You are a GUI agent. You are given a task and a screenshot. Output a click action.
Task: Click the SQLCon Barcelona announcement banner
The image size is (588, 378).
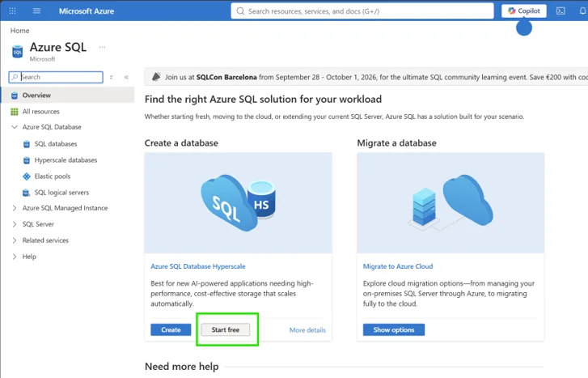click(366, 77)
